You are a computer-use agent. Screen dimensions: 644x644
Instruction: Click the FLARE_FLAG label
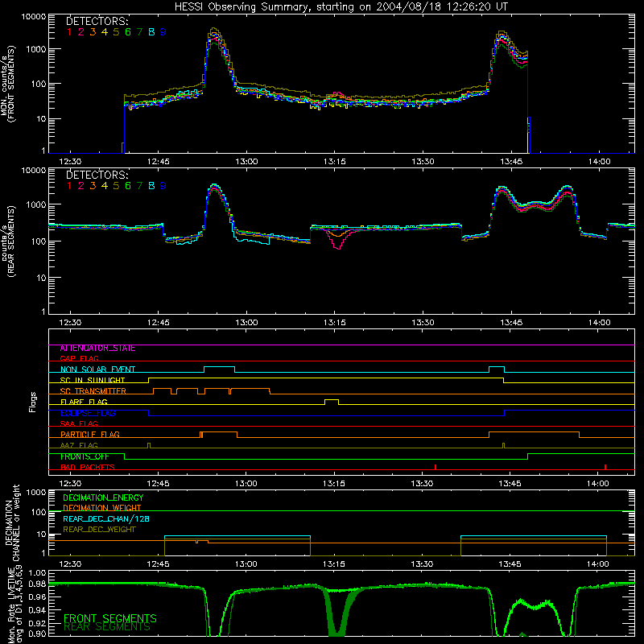[84, 402]
